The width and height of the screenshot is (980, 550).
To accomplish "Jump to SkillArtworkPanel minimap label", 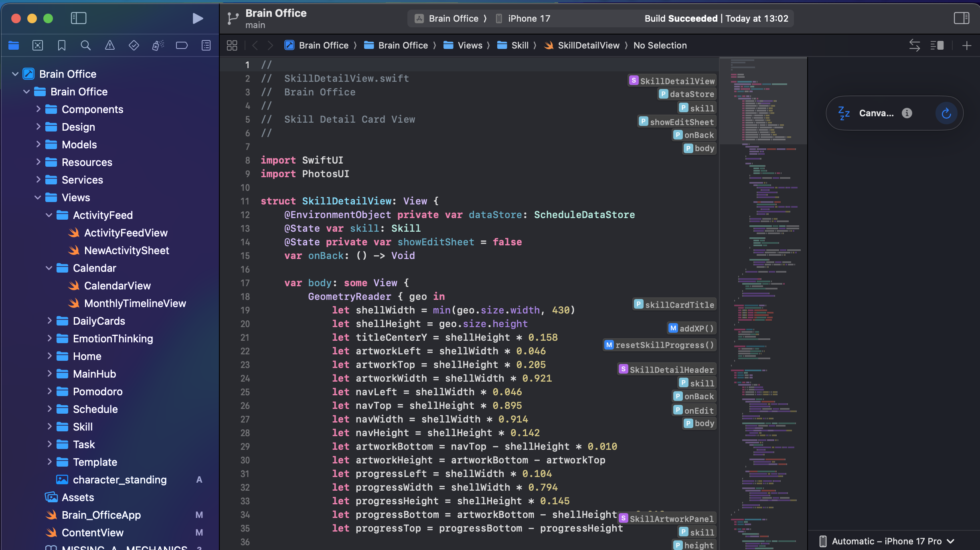I will 667,519.
